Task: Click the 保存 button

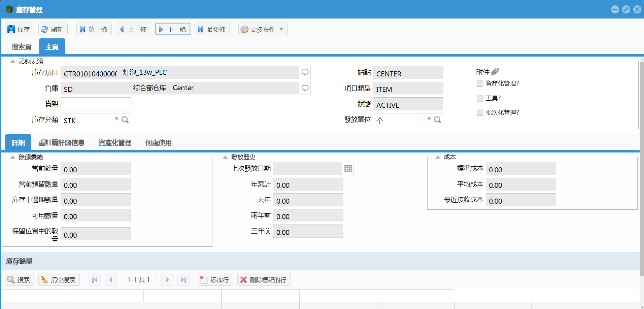Action: [x=20, y=29]
